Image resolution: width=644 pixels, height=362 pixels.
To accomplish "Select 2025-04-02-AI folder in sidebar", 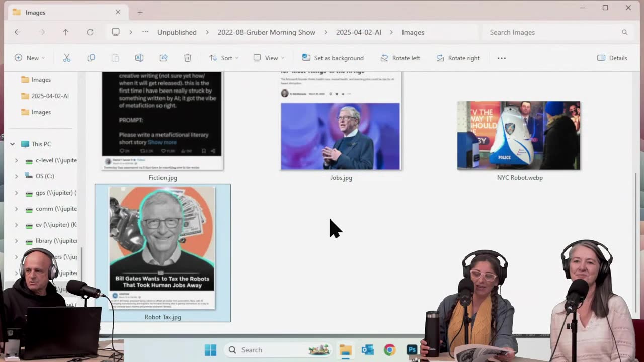I will pos(44,96).
